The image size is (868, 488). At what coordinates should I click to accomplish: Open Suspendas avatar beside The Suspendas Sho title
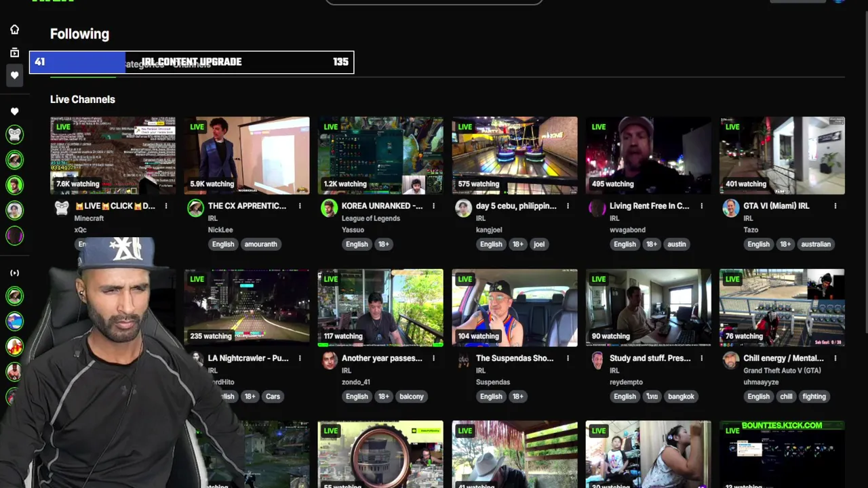point(463,361)
